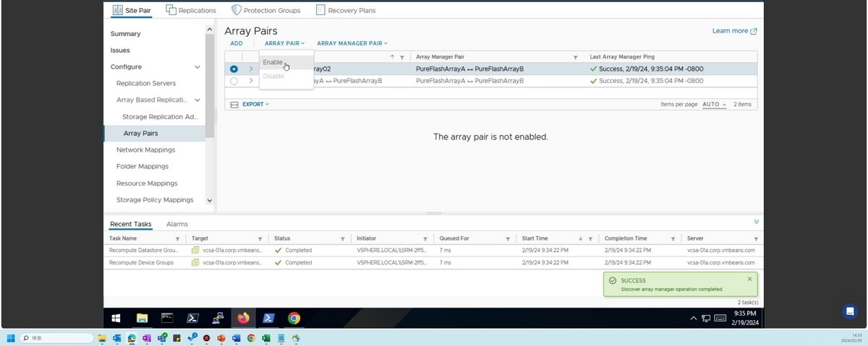868x346 pixels.
Task: Click the Recovery Plans icon
Action: [320, 10]
